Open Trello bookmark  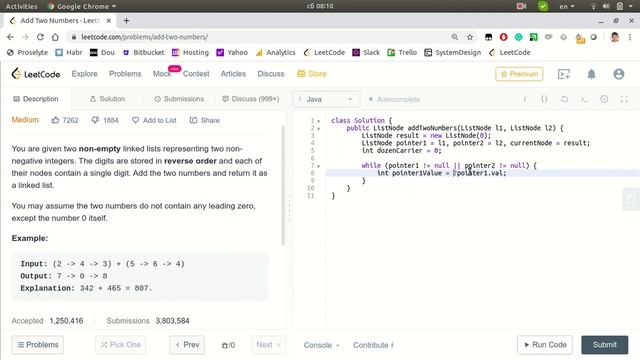pos(402,52)
